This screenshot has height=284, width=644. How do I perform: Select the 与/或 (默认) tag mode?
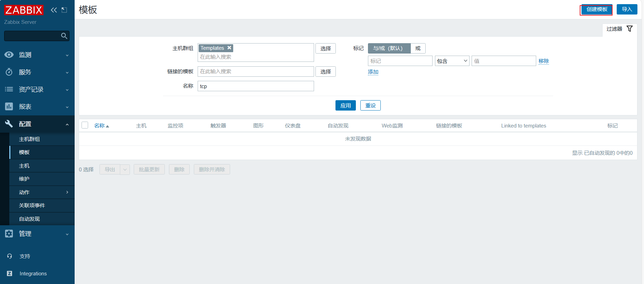tap(389, 48)
